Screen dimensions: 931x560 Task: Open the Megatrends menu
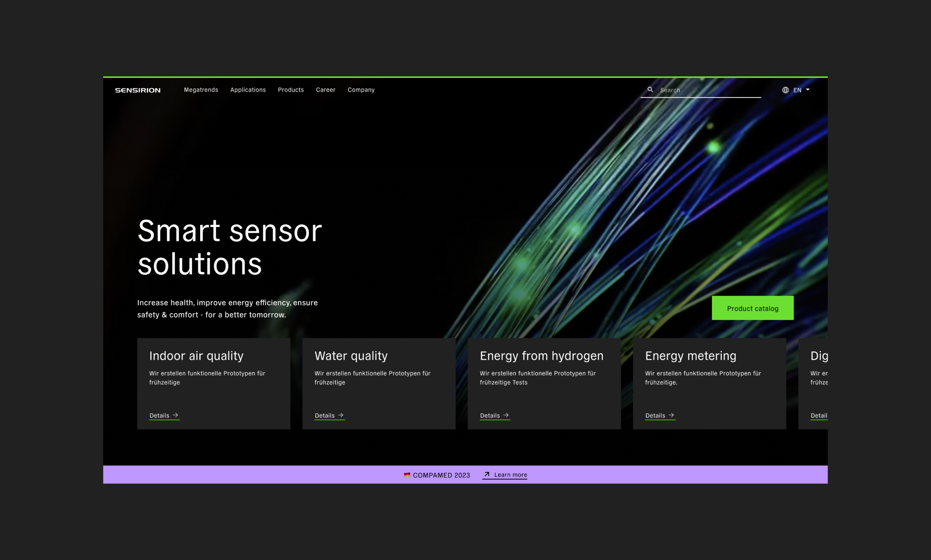coord(201,90)
